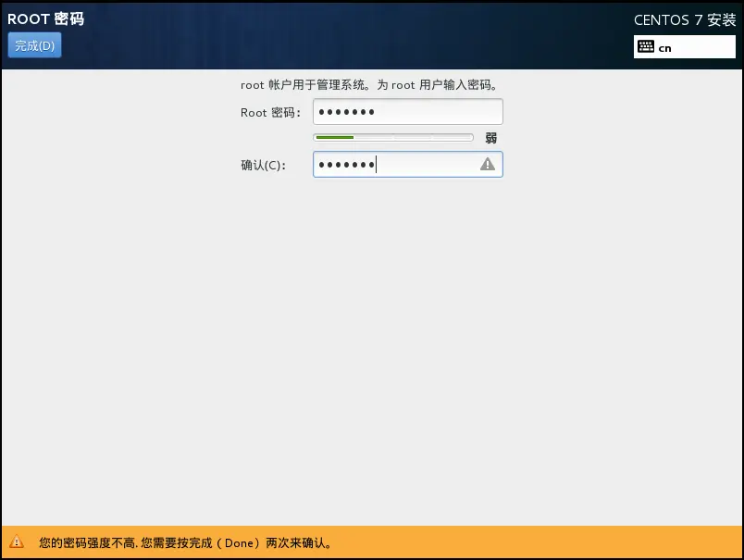Click the warning triangle in confirm field
Screen dimensions: 744x560
point(488,164)
